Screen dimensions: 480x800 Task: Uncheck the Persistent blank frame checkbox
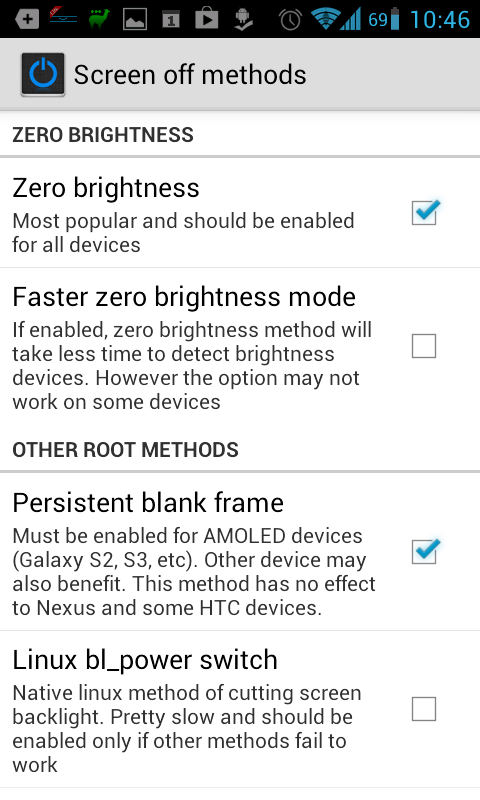point(424,551)
